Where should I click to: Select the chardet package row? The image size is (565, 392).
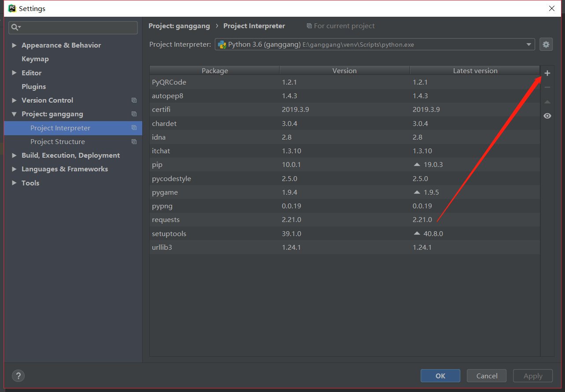pyautogui.click(x=345, y=123)
